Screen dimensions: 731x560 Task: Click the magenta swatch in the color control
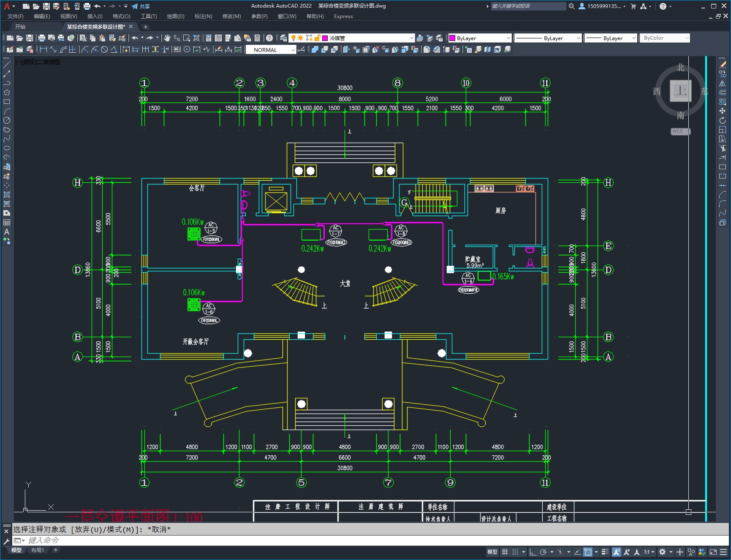point(452,38)
